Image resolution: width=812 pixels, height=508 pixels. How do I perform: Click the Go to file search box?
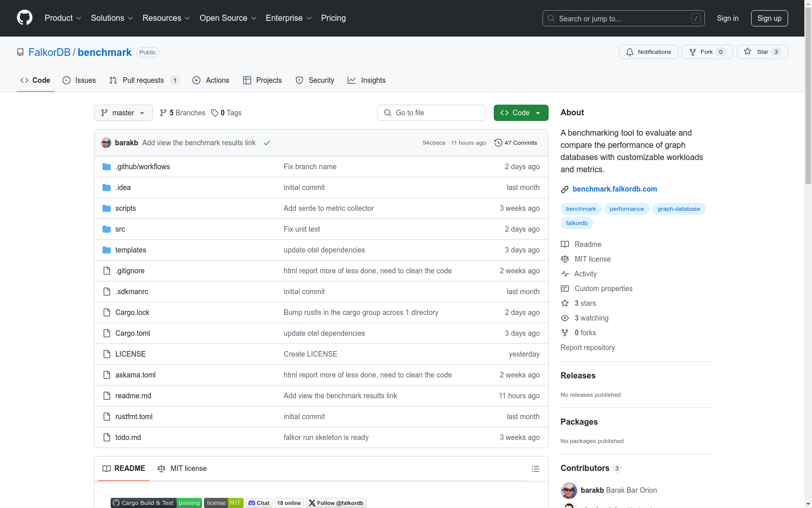[x=431, y=113]
